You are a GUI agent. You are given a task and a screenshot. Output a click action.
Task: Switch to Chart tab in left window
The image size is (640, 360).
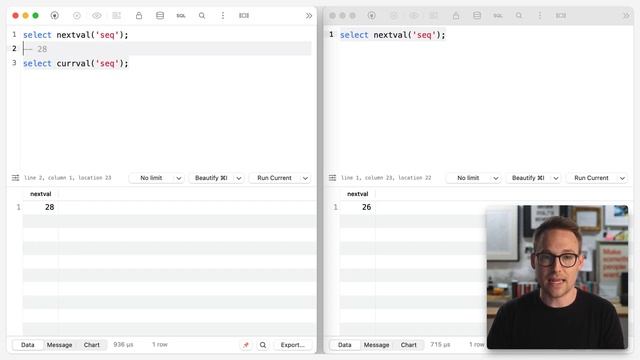[x=91, y=345]
